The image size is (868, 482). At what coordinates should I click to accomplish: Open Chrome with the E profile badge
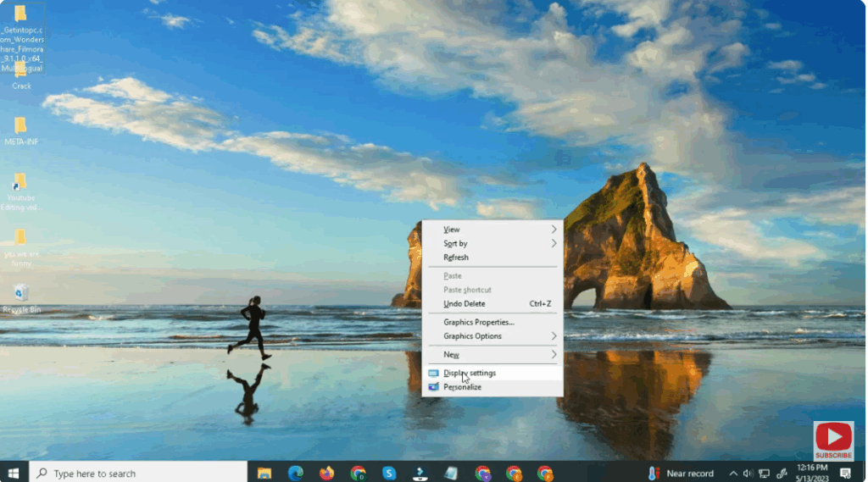(x=514, y=474)
